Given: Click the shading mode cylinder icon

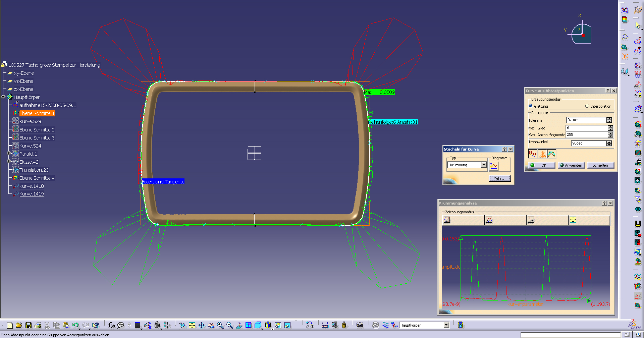Looking at the screenshot, I should [268, 325].
